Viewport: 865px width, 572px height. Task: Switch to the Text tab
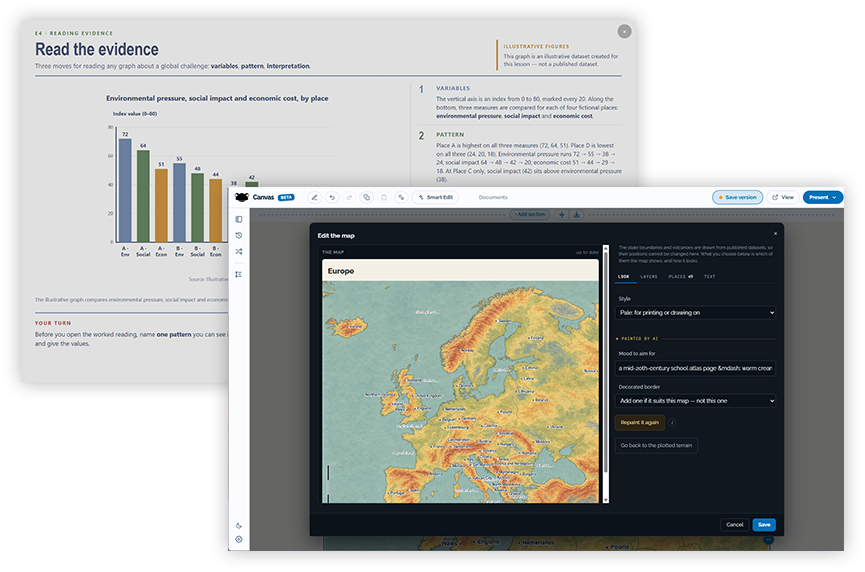(709, 276)
